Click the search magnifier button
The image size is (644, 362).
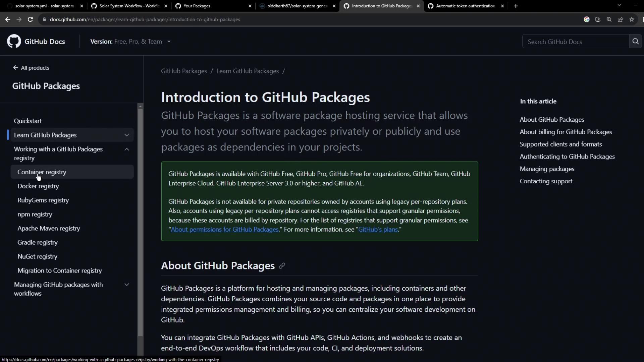(x=635, y=41)
